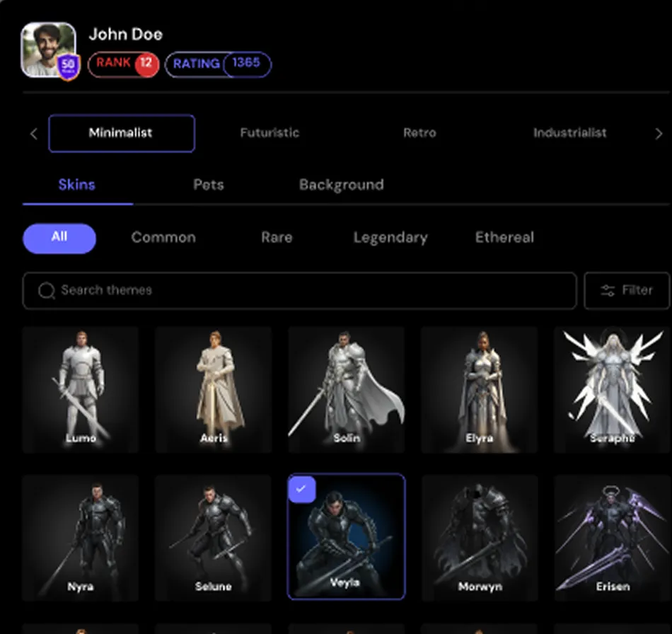This screenshot has height=634, width=672.
Task: Click the RANK 12 badge
Action: [123, 64]
